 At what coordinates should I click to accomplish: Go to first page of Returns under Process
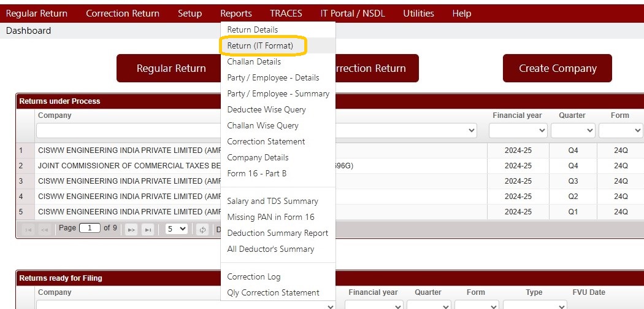[28, 230]
